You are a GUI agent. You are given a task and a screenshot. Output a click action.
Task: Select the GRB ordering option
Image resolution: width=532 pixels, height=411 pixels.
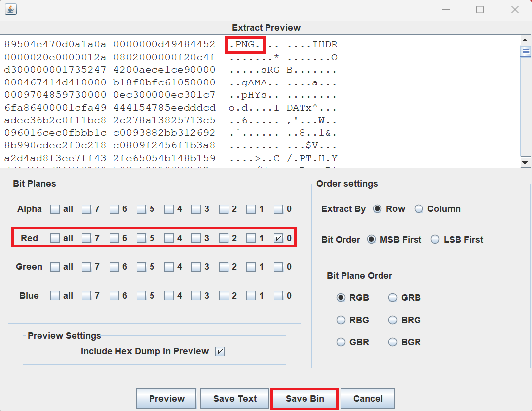392,297
